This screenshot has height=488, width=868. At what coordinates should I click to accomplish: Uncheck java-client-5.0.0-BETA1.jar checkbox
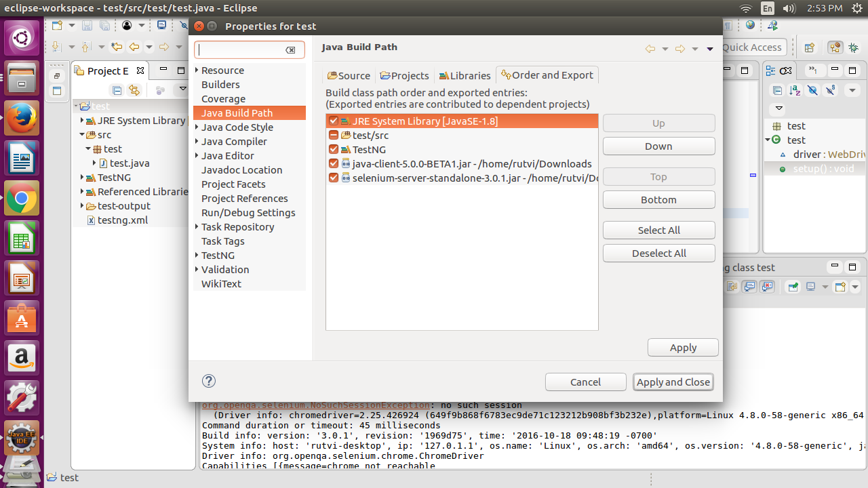(333, 163)
